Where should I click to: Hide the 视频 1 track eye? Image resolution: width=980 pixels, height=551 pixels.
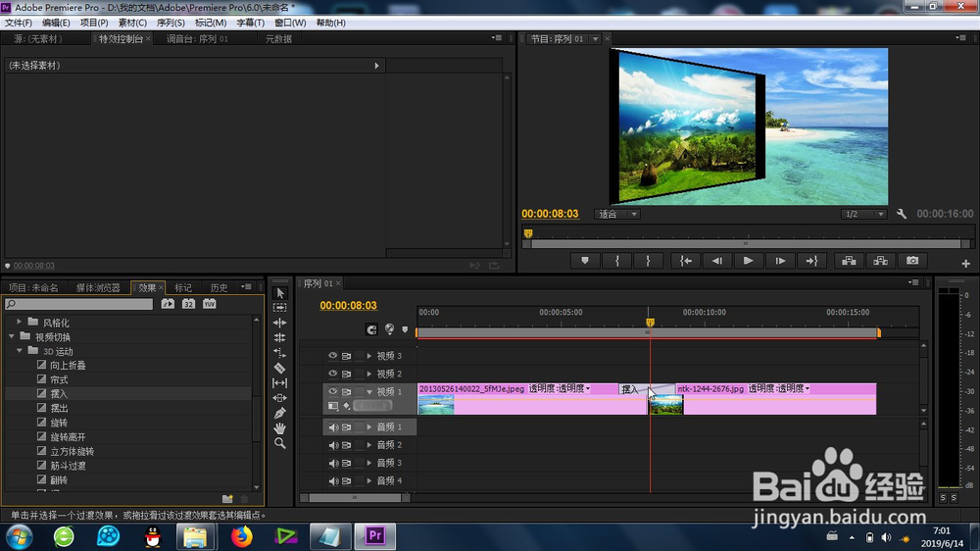pyautogui.click(x=332, y=391)
